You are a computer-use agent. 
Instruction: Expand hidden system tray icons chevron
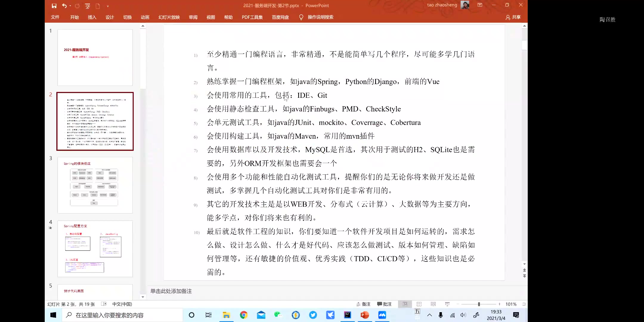click(x=429, y=315)
